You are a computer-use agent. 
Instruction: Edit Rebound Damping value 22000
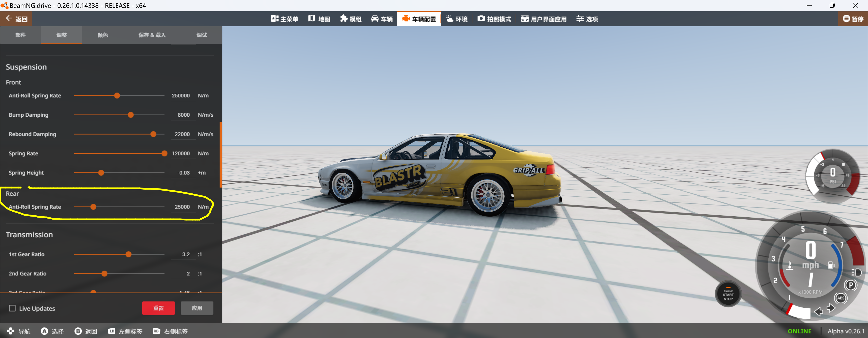click(183, 134)
